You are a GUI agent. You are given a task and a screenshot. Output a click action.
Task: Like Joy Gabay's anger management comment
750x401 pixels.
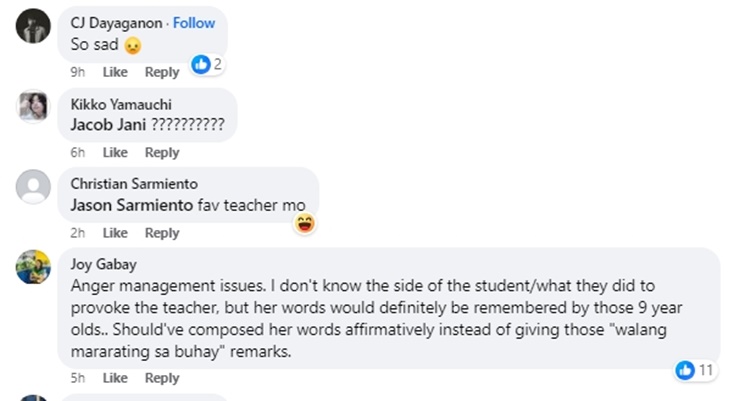coord(115,378)
